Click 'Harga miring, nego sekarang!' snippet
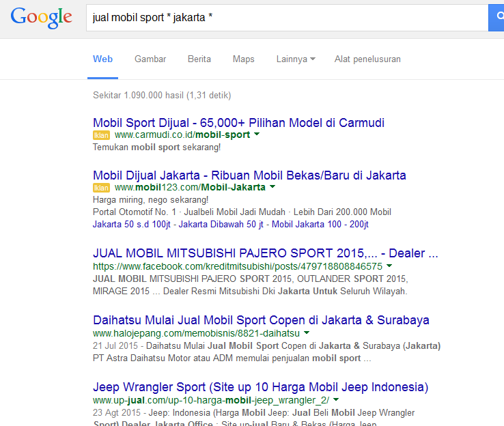Image resolution: width=504 pixels, height=426 pixels. point(150,200)
